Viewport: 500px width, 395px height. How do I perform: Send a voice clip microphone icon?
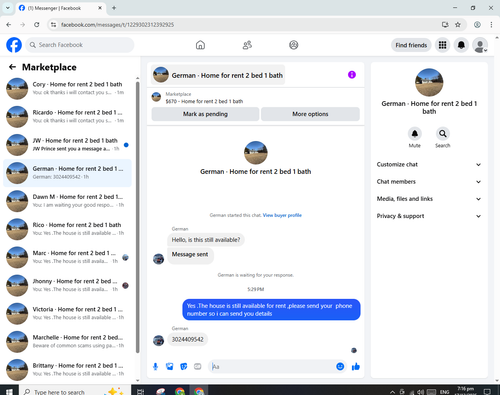(x=155, y=367)
